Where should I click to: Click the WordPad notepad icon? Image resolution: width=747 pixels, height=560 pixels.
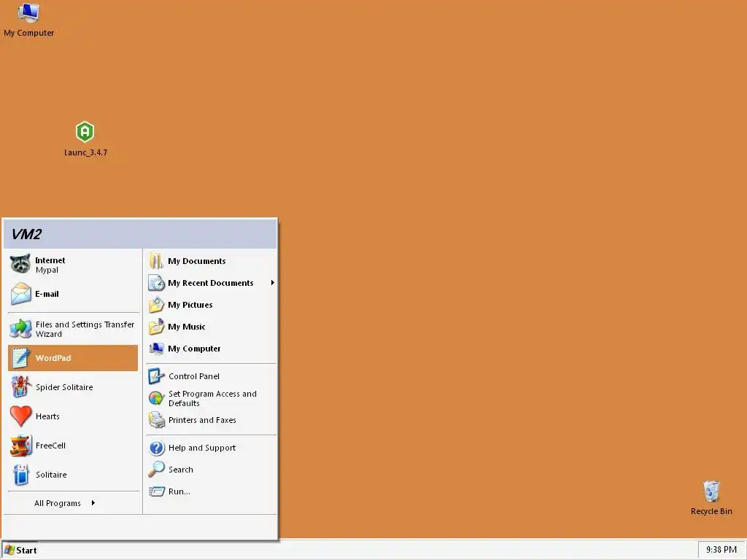(20, 357)
